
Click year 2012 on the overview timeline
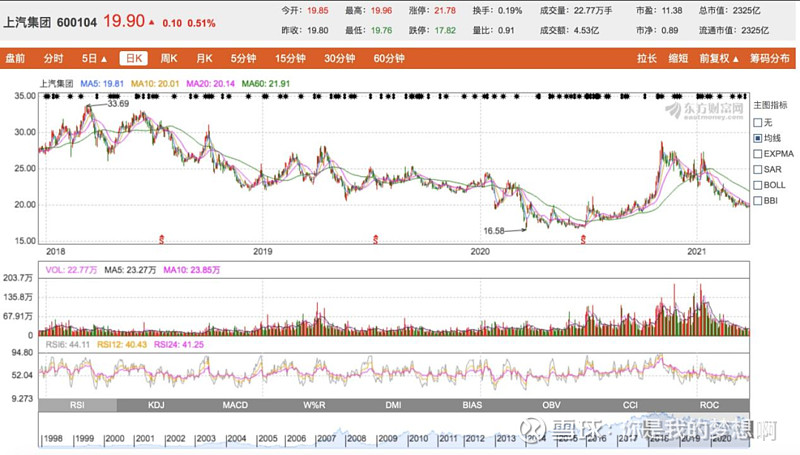pos(475,438)
